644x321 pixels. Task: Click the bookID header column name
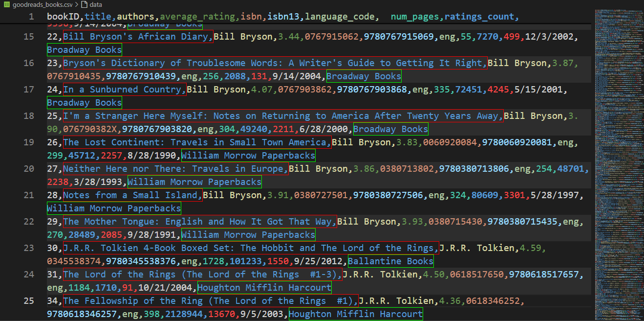coord(63,17)
